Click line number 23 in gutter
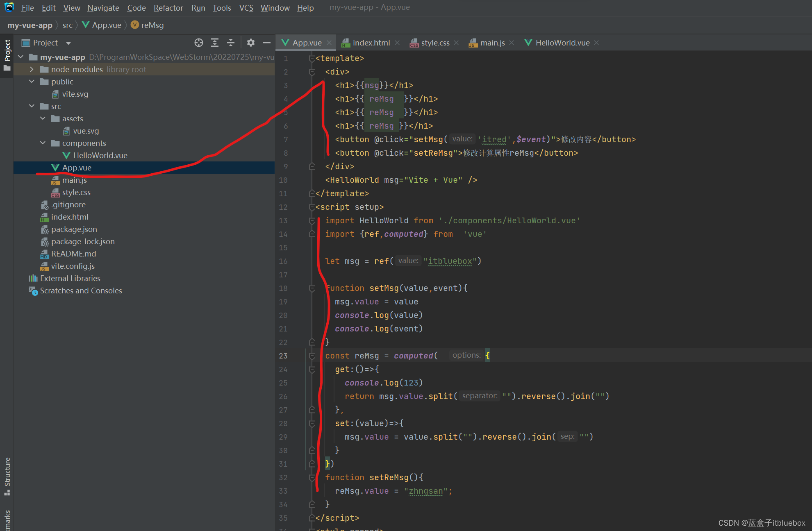 coord(283,356)
